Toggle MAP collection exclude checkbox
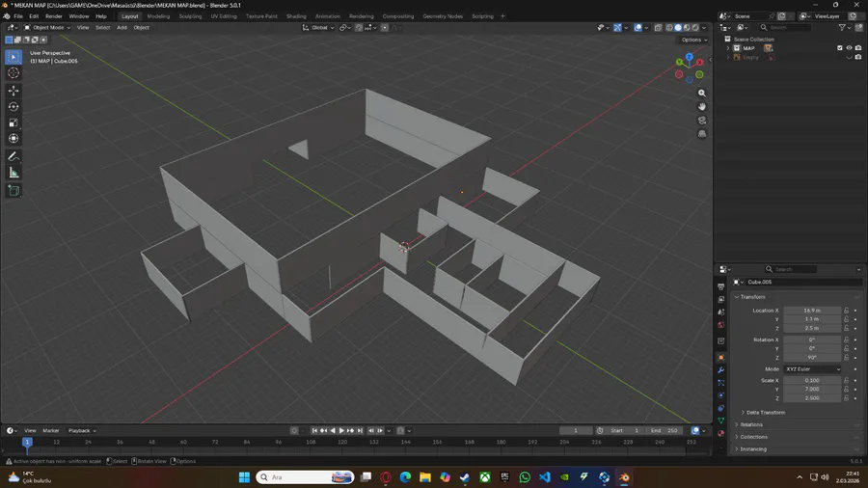Screen dimensions: 868x488 [x=840, y=48]
